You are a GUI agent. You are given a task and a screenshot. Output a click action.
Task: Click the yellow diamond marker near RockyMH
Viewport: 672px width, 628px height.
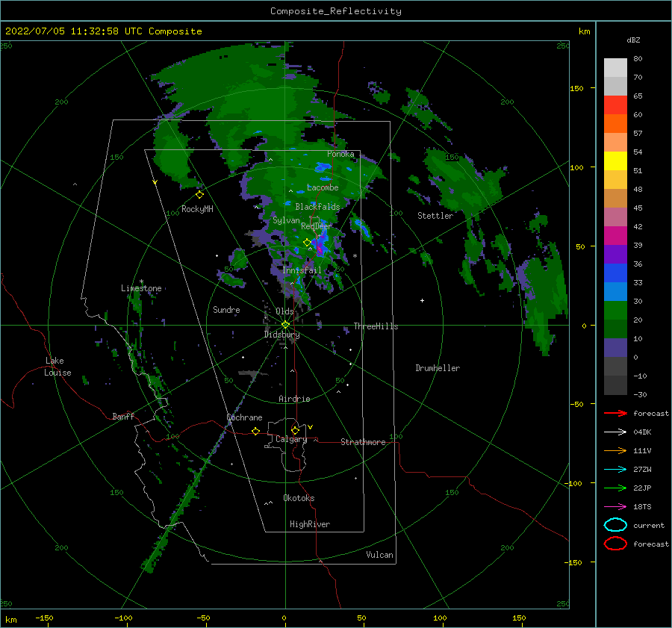[x=199, y=195]
